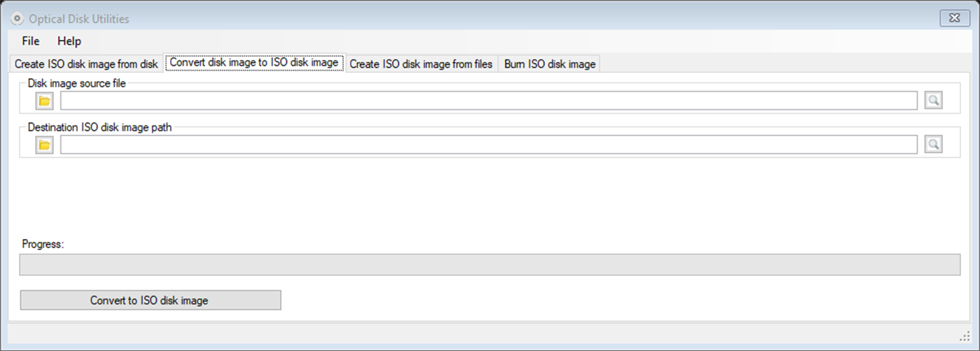Select the Convert disk image to ISO disk image tab

coord(254,63)
